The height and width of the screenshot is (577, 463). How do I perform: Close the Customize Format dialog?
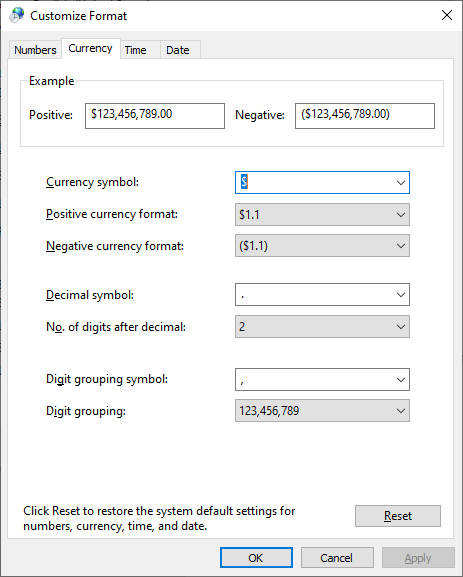click(447, 15)
